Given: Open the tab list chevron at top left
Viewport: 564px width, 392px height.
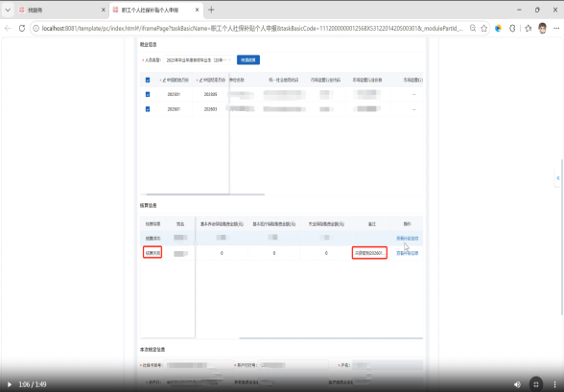Looking at the screenshot, I should (x=8, y=10).
